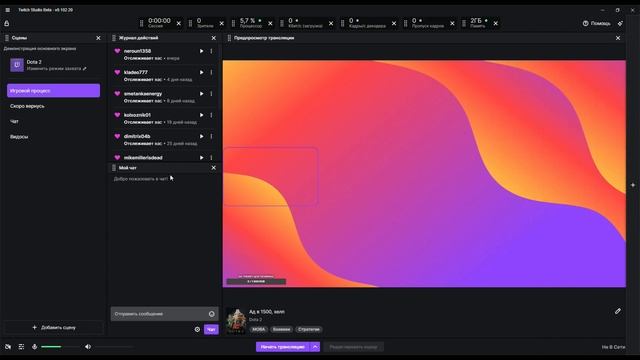
Task: Close the Журнал действий panel
Action: coord(213,38)
